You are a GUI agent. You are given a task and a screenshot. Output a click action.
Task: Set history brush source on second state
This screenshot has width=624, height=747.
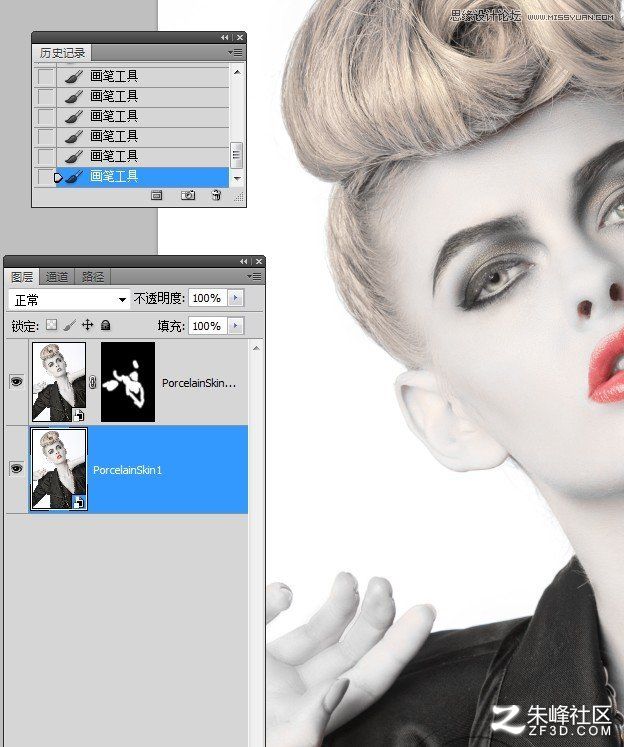(46, 96)
